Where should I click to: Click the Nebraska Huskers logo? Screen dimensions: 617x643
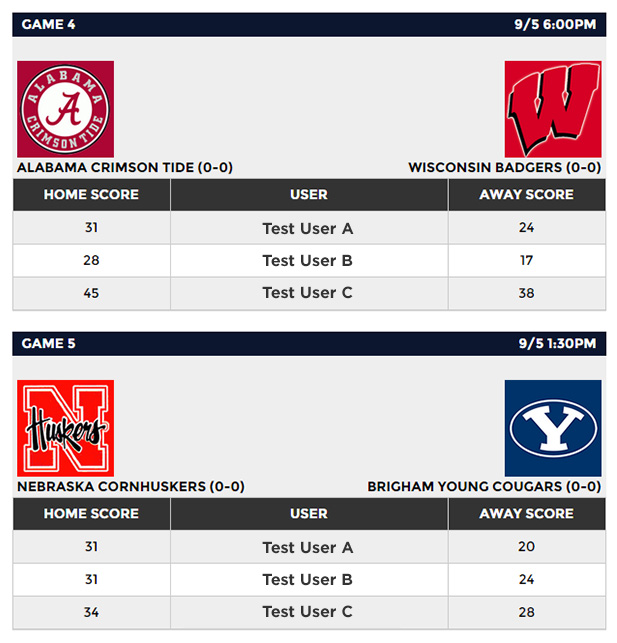coord(66,428)
